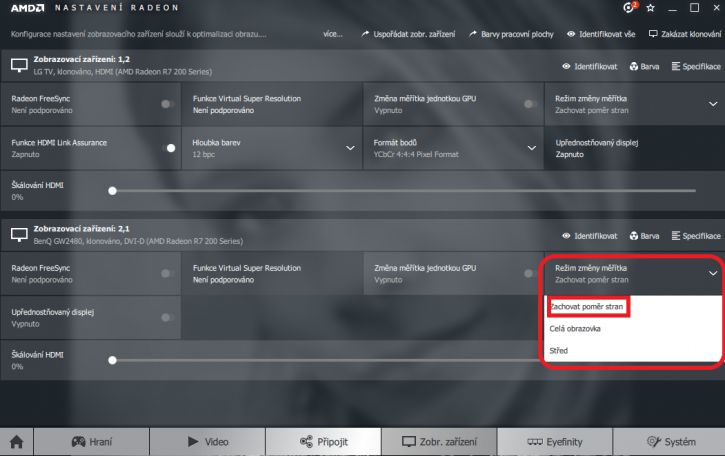Click monitor icon for display device 1,2
Image resolution: width=725 pixels, height=456 pixels.
pyautogui.click(x=19, y=65)
